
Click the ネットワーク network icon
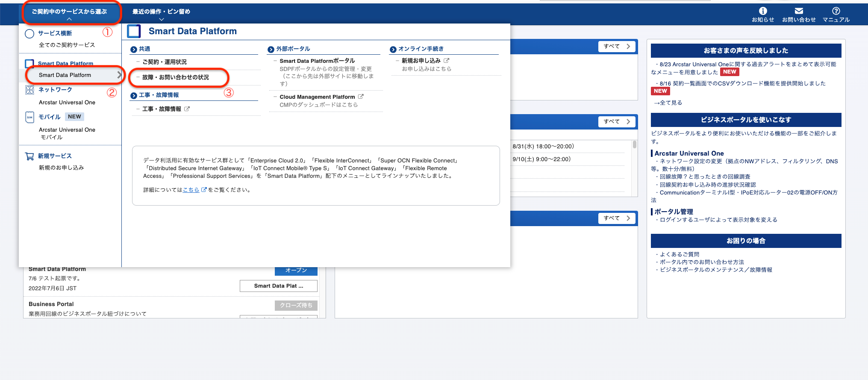pos(29,90)
